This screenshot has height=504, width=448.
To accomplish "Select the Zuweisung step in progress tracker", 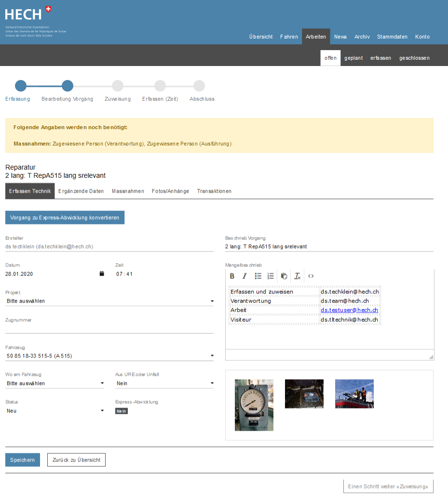I will click(x=118, y=86).
